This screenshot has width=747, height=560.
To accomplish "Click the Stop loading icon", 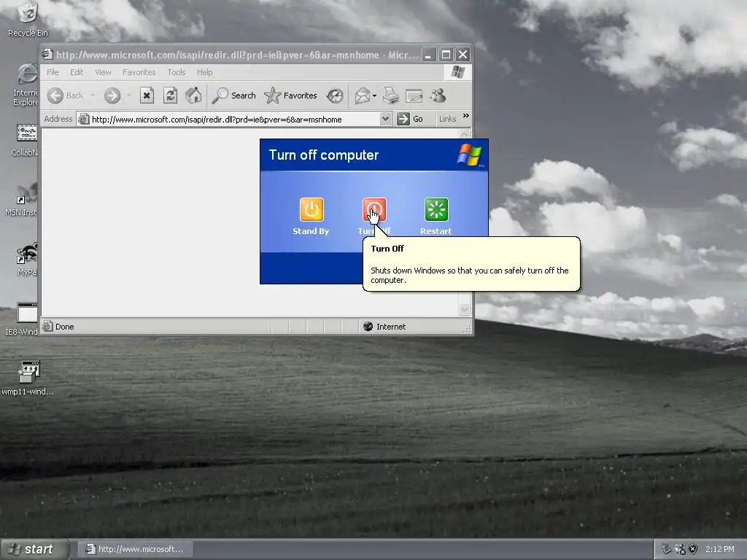I will tap(147, 96).
